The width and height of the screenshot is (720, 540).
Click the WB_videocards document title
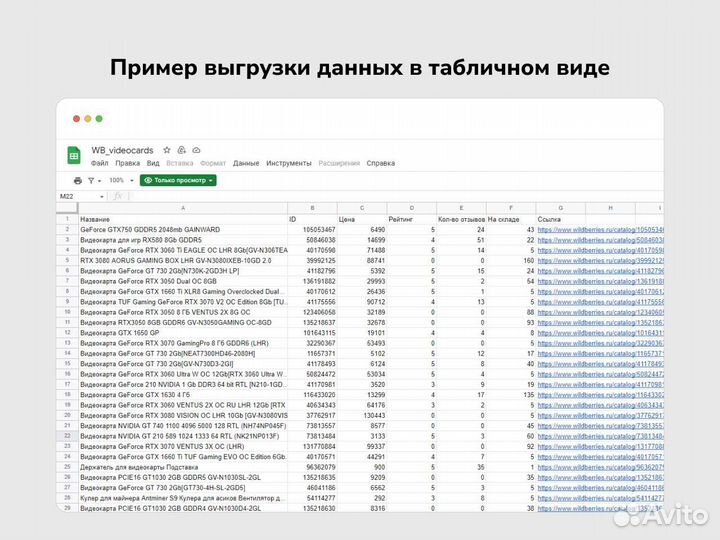[122, 150]
